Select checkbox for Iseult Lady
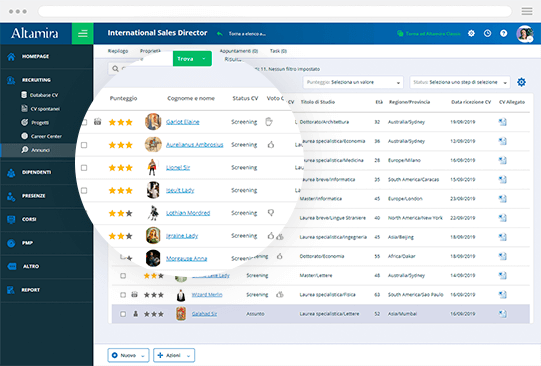This screenshot has width=541, height=366. [84, 190]
